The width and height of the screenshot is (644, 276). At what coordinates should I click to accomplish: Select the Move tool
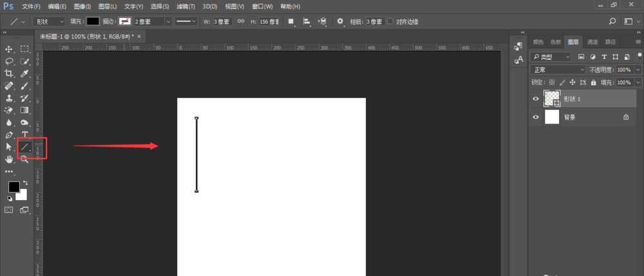(9, 49)
